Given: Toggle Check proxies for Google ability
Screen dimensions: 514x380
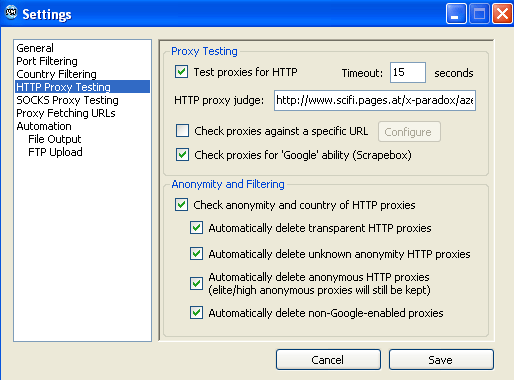Looking at the screenshot, I should (182, 155).
